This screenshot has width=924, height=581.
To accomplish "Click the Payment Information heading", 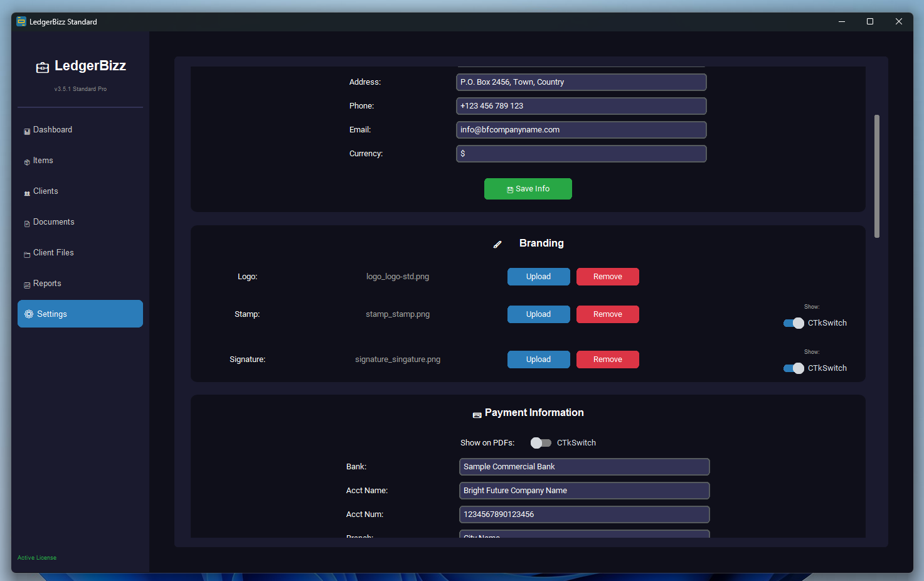I will tap(534, 413).
